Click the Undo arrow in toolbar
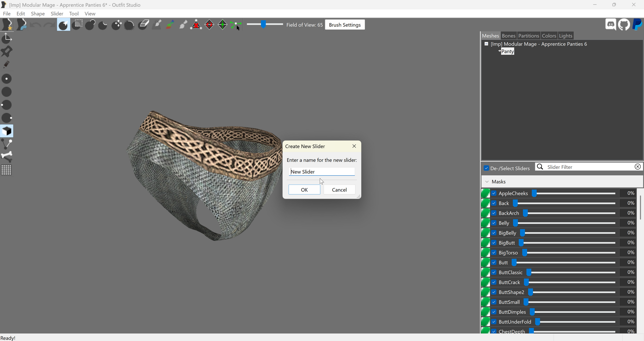This screenshot has height=341, width=644. [x=36, y=25]
